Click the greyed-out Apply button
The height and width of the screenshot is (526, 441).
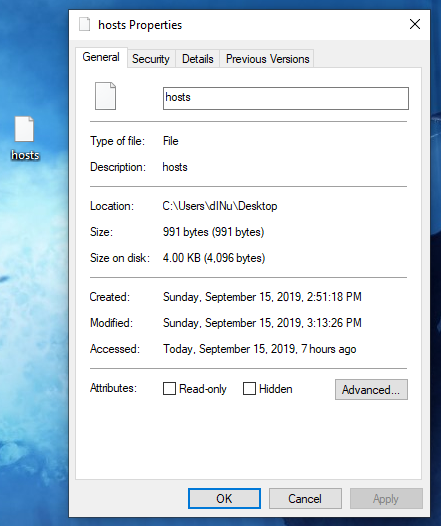tap(386, 498)
